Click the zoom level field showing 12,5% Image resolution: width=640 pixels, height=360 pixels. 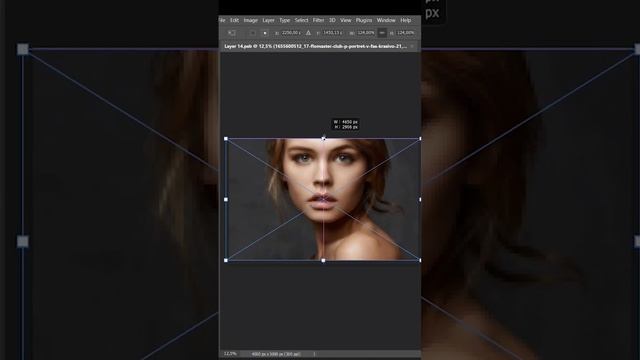(x=230, y=354)
